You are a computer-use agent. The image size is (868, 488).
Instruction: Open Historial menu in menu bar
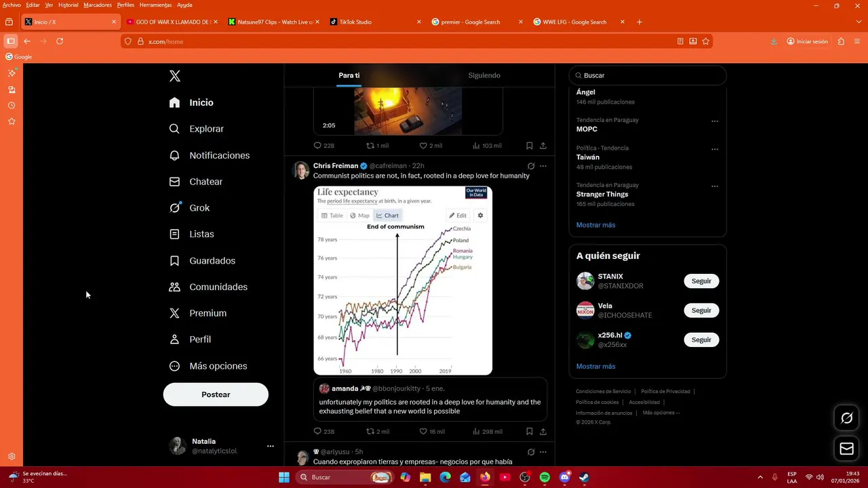click(68, 5)
